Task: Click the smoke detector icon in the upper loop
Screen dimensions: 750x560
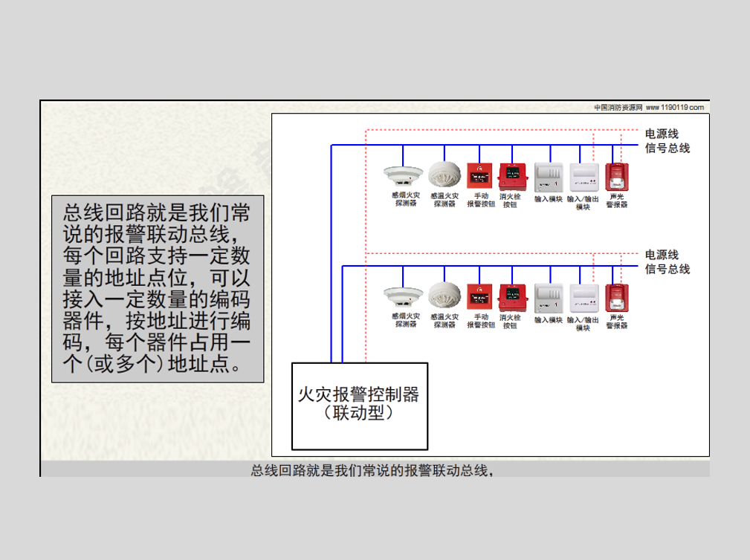Action: pos(403,176)
